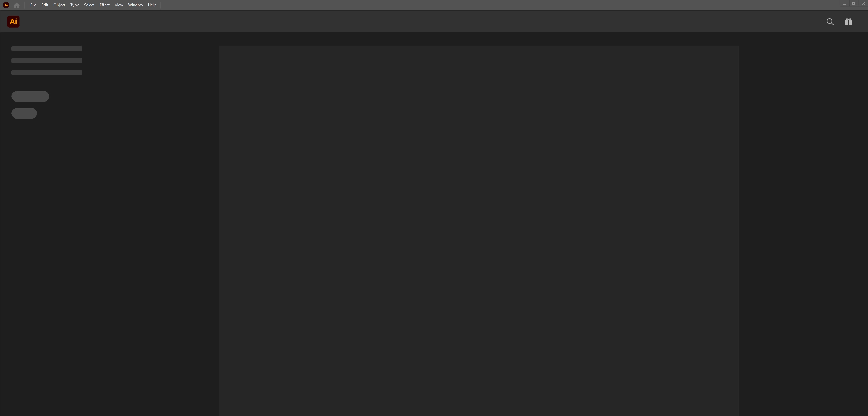This screenshot has width=868, height=416.
Task: Click the top placeholder bar in sidebar
Action: pyautogui.click(x=46, y=49)
